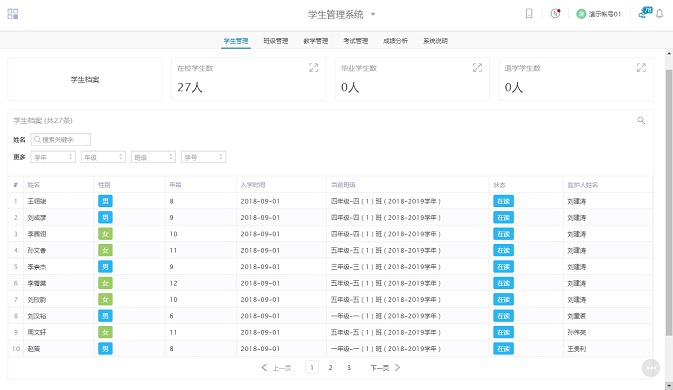Open the 学生管理系统 title dropdown arrow
The height and width of the screenshot is (390, 673).
[373, 14]
